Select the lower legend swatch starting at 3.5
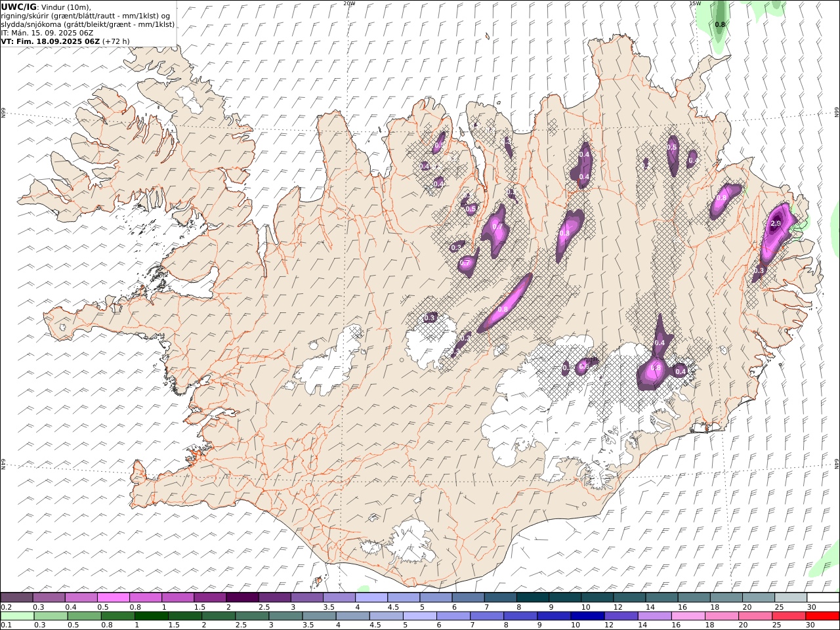The width and height of the screenshot is (840, 630). pos(319,616)
